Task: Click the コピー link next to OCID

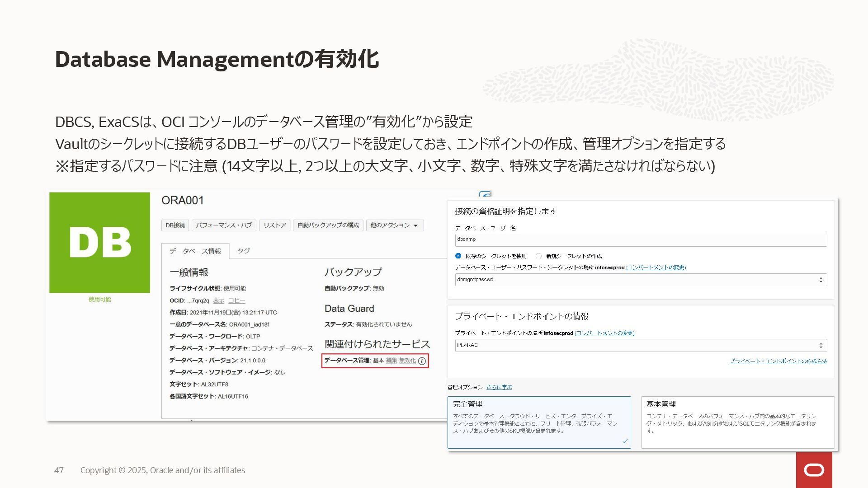Action: click(236, 300)
